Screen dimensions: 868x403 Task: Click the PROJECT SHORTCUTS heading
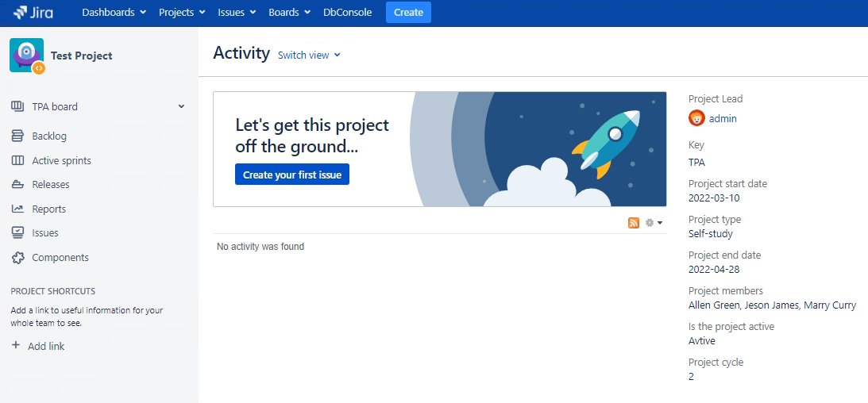coord(53,291)
